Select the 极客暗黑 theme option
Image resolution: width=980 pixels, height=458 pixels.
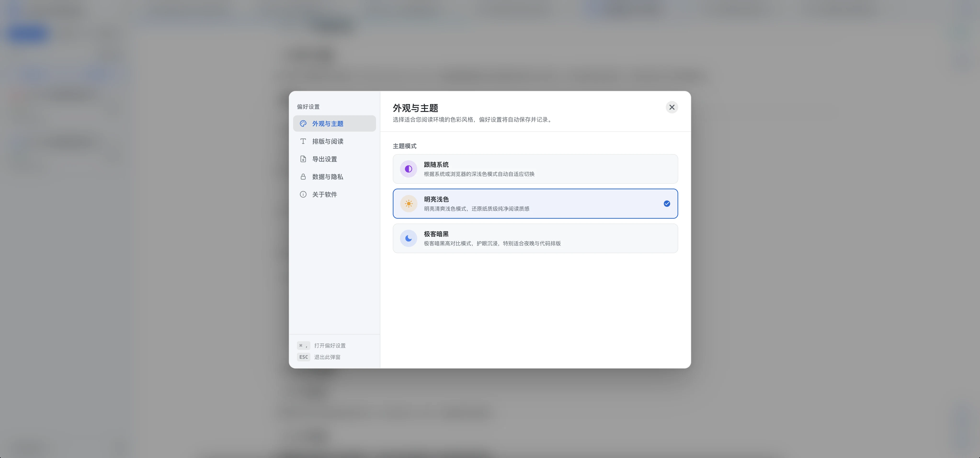535,238
